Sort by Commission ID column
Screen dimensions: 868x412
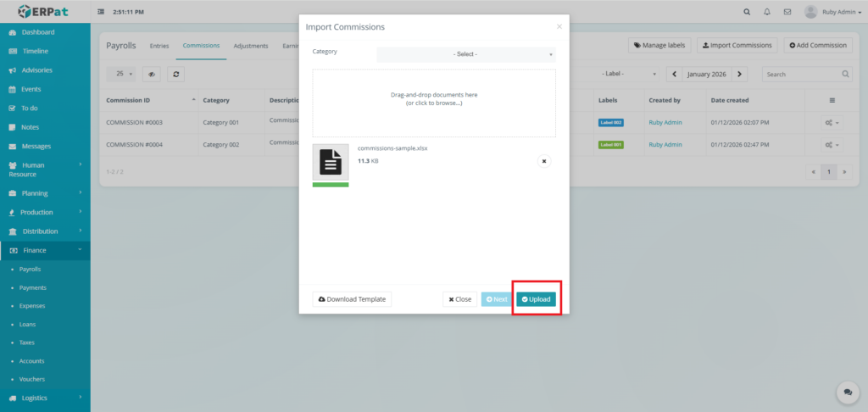click(x=149, y=100)
